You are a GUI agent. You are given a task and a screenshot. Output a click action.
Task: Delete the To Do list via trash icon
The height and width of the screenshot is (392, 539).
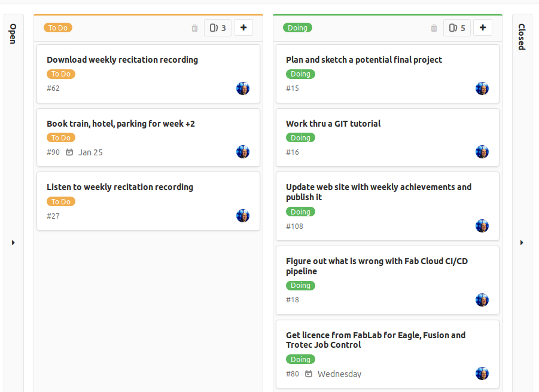(194, 28)
